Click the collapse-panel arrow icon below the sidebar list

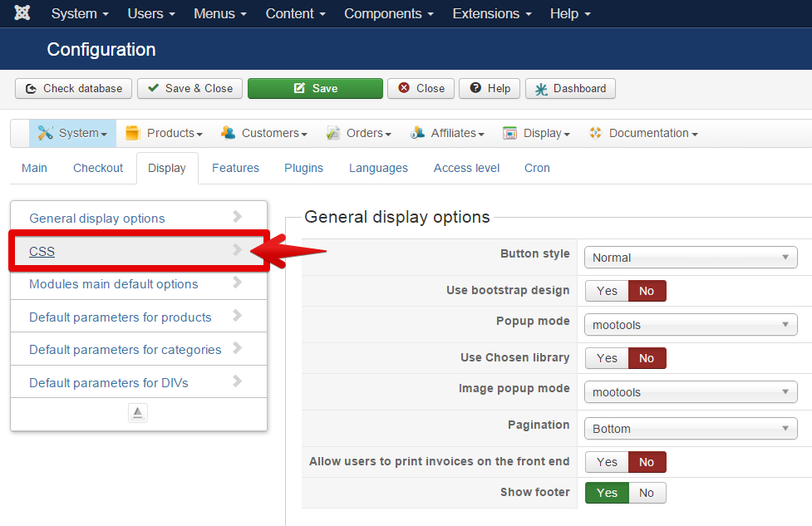138,413
